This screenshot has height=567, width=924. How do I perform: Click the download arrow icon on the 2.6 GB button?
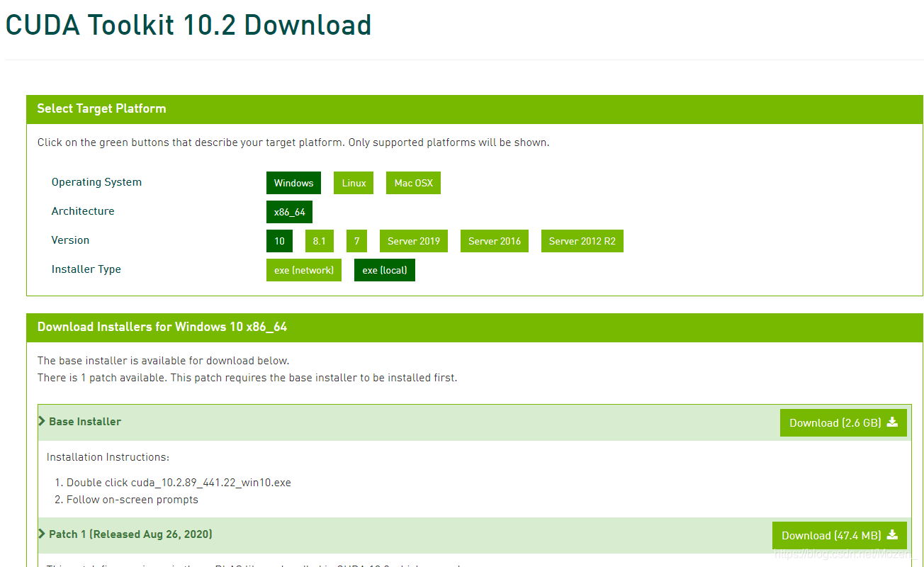(x=892, y=422)
